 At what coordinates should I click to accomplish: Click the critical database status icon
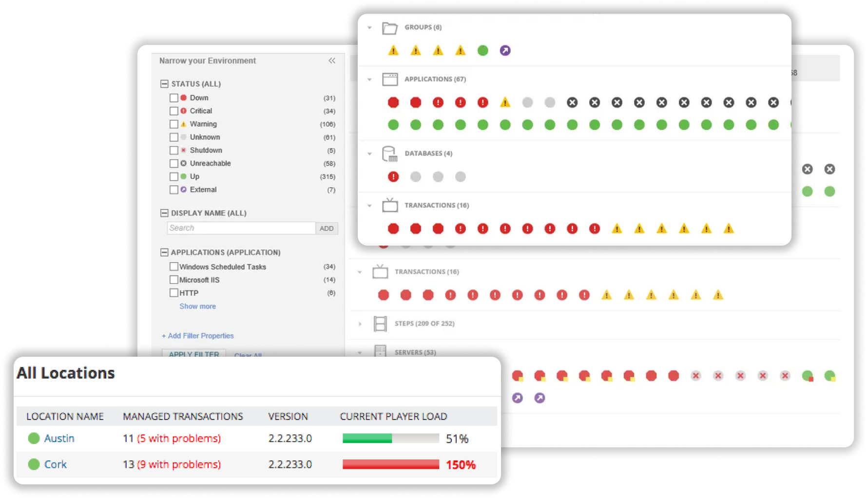point(393,176)
